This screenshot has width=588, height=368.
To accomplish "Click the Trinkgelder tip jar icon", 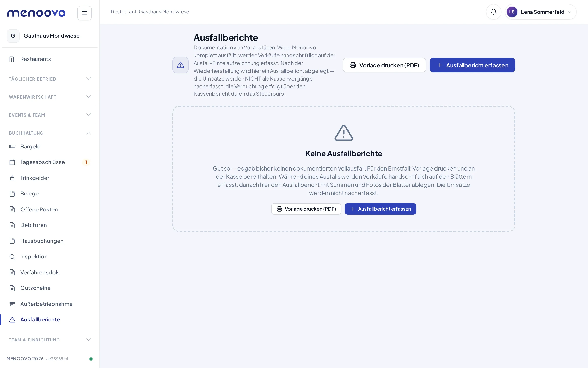I will point(12,178).
